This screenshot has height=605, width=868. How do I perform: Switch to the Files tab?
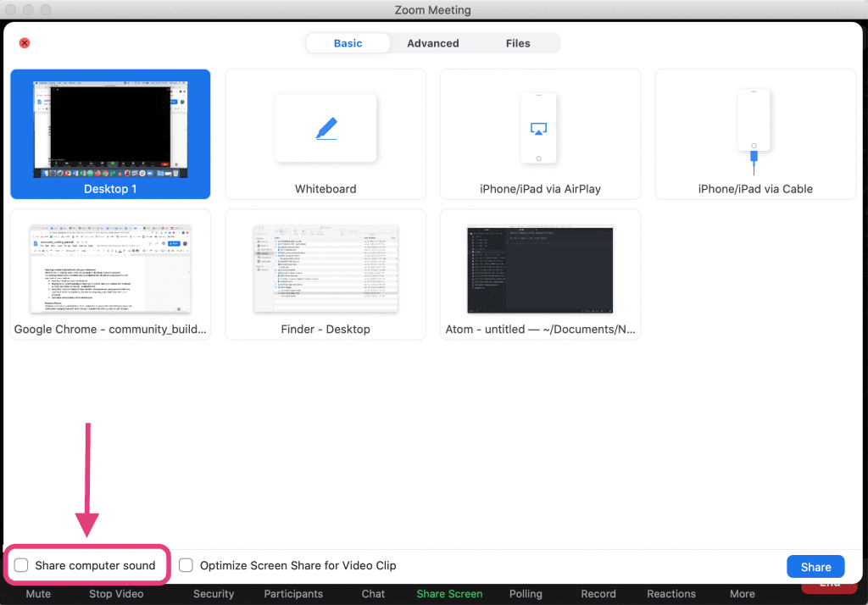[x=518, y=43]
